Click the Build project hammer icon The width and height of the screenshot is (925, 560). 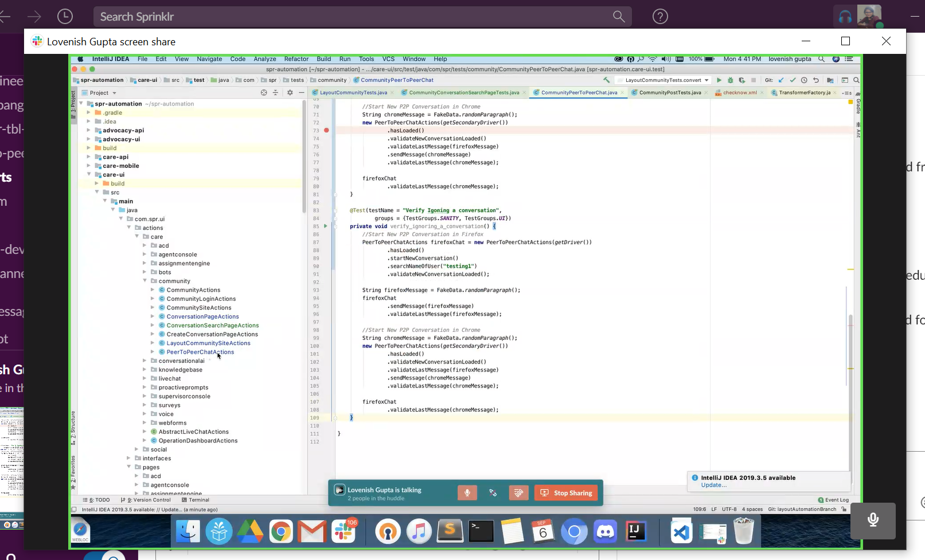(607, 80)
